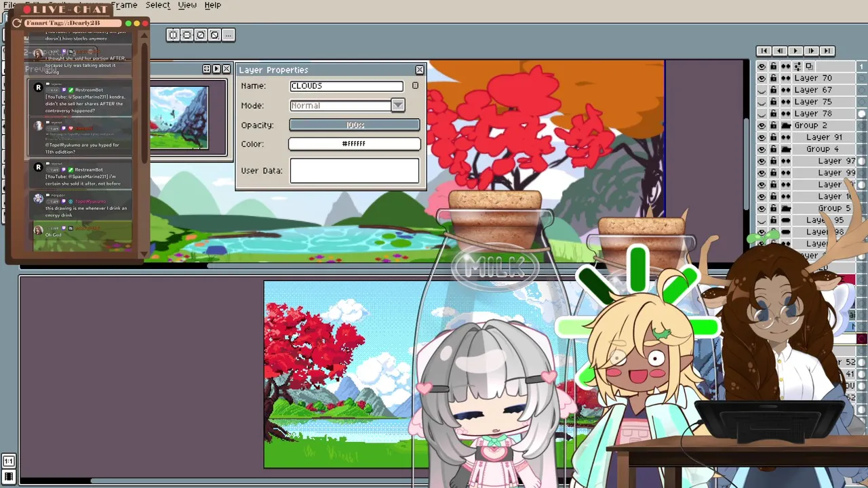Click the timeline header eye icon

click(762, 66)
